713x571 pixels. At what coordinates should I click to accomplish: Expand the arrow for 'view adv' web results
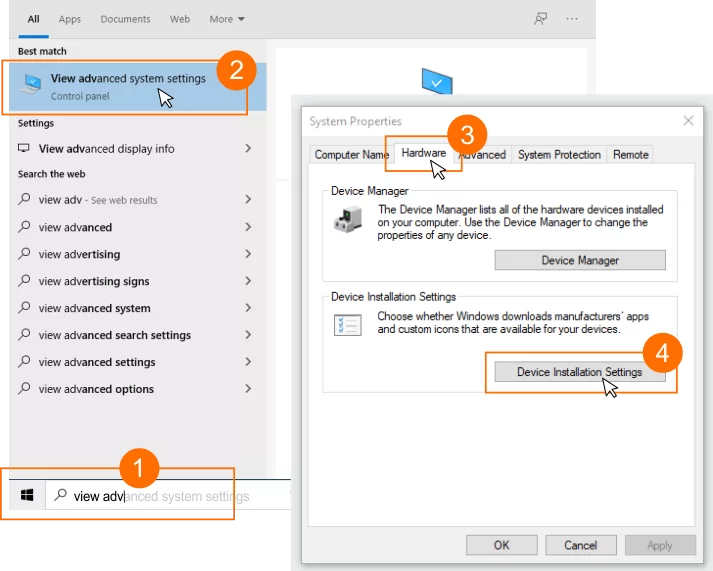[x=248, y=199]
